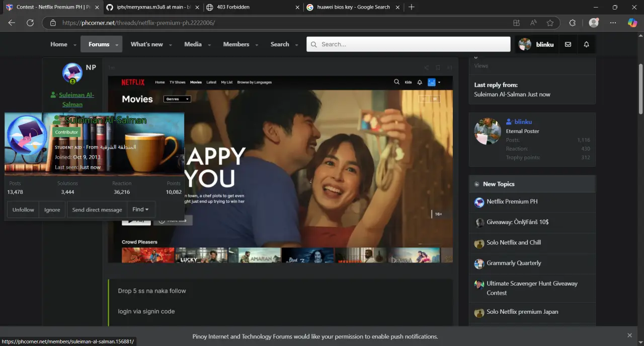Open Solo Netflix premium Japan topic
Image resolution: width=644 pixels, height=346 pixels.
click(522, 312)
